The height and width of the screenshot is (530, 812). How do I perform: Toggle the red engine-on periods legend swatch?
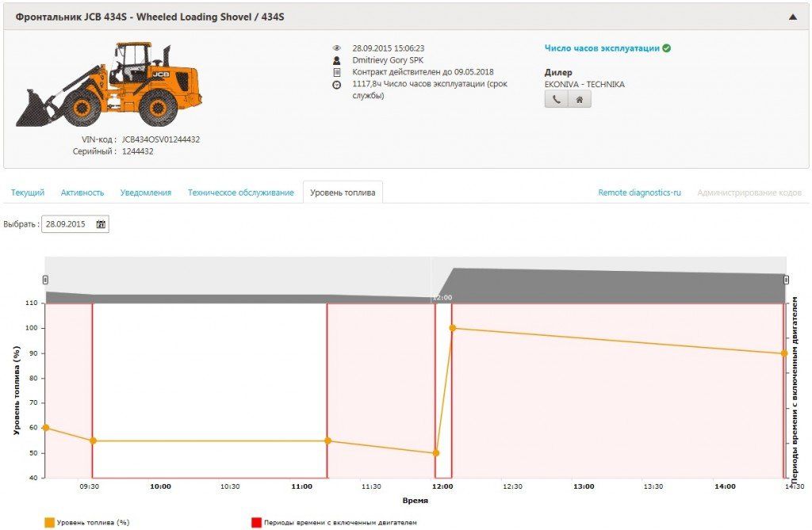coord(256,522)
